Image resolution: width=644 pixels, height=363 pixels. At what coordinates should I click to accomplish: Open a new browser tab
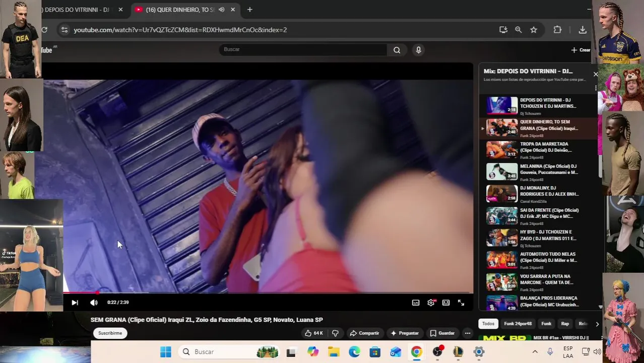(249, 10)
